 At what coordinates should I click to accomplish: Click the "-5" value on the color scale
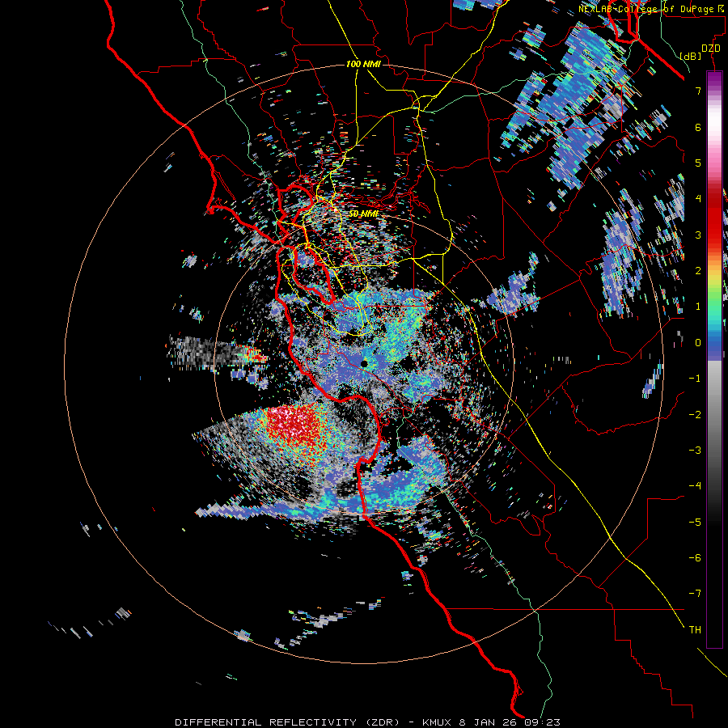695,523
